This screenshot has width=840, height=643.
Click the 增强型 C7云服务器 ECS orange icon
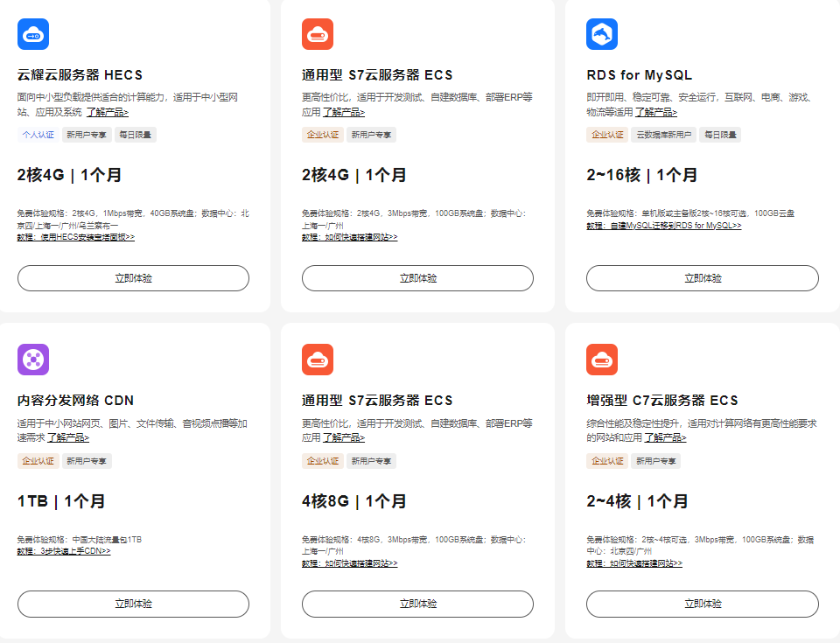coord(602,360)
